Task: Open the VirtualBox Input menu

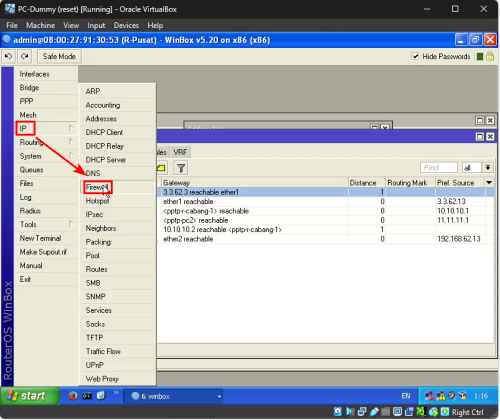Action: point(96,25)
